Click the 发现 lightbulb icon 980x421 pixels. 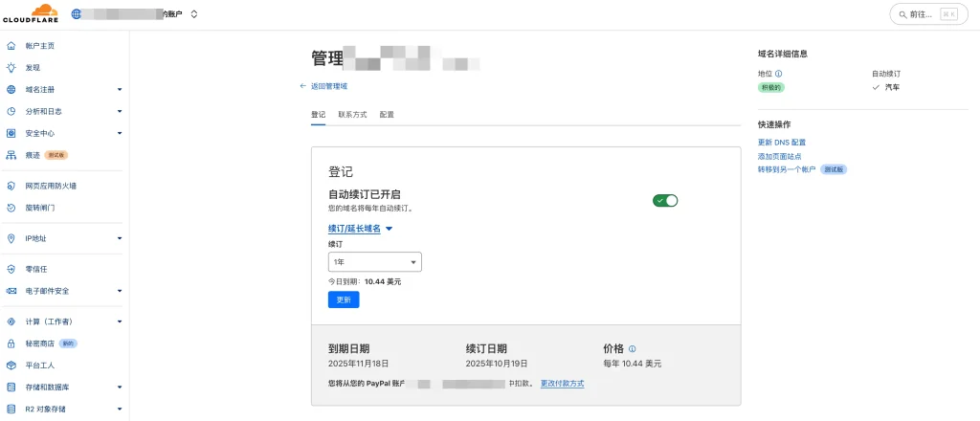(x=11, y=68)
